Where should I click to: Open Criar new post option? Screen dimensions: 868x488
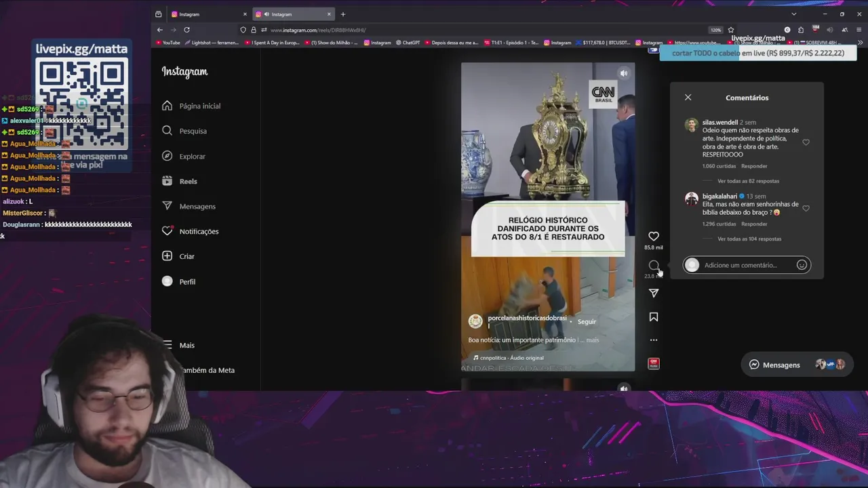click(179, 256)
